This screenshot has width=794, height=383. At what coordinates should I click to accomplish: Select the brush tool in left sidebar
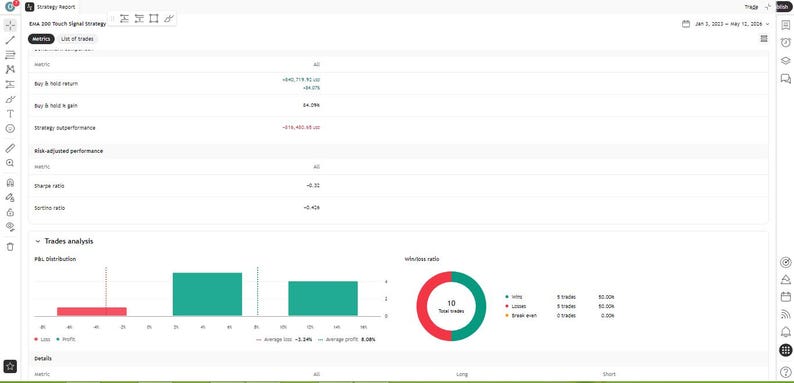10,99
